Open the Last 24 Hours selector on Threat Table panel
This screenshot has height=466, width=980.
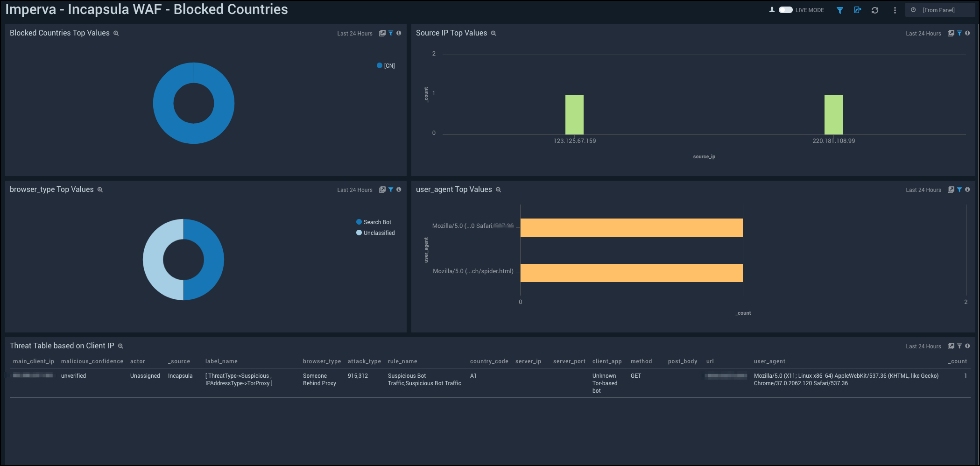(923, 346)
